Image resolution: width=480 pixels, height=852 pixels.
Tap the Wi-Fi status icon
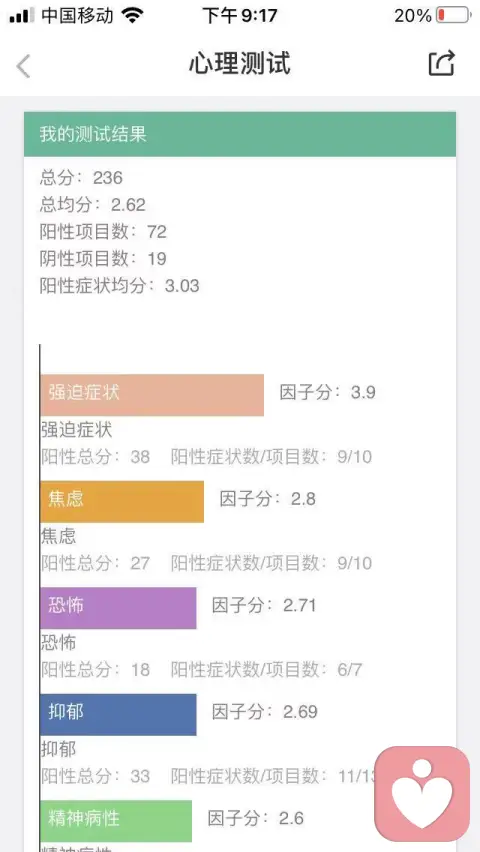[132, 15]
